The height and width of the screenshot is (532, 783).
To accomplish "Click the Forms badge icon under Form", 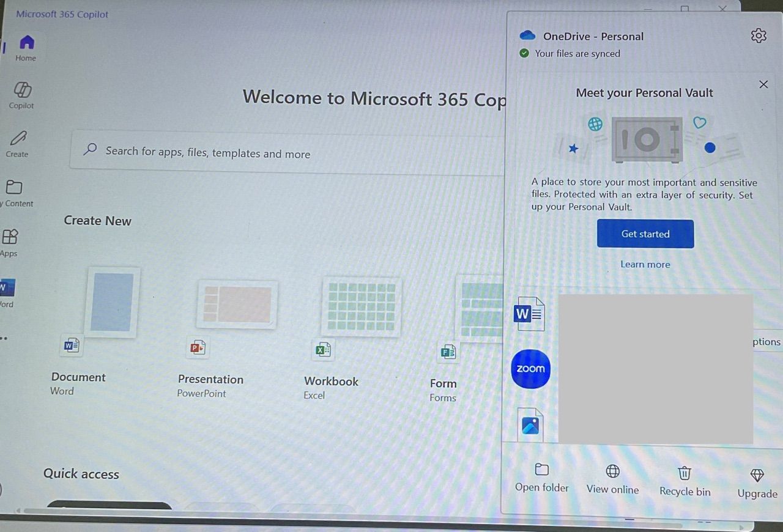I will point(449,352).
